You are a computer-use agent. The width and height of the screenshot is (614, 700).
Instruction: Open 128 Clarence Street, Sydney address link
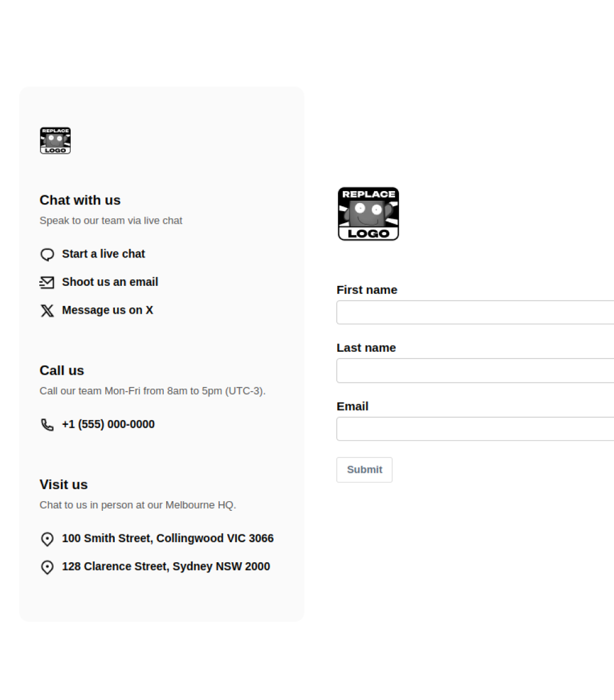click(x=166, y=566)
